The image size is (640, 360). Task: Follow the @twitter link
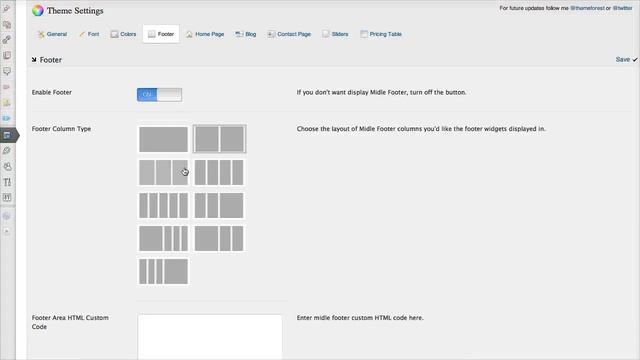click(622, 8)
